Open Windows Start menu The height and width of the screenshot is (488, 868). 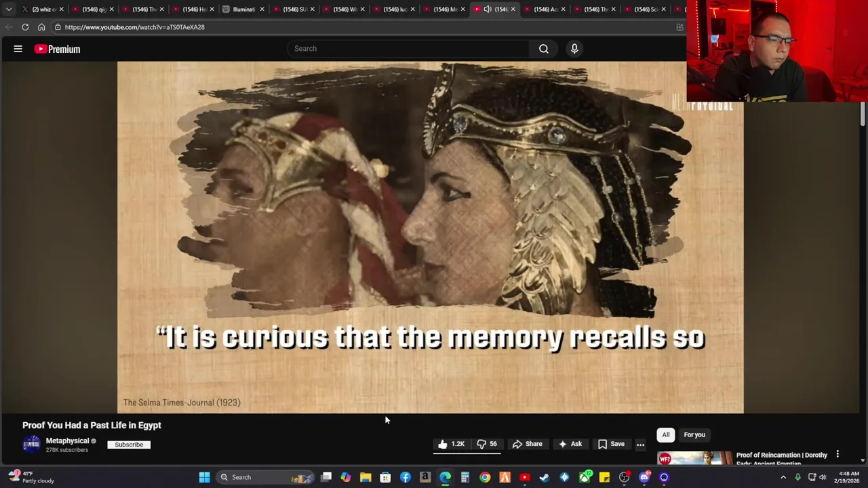point(204,477)
